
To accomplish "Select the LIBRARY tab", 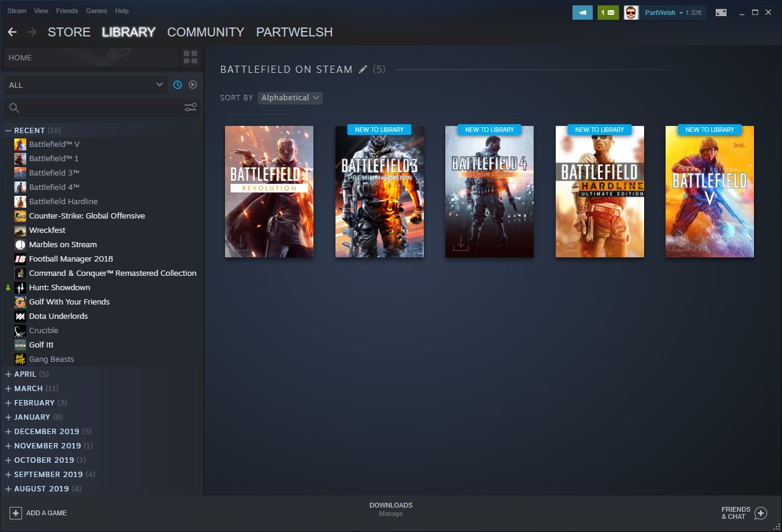I will pos(129,32).
